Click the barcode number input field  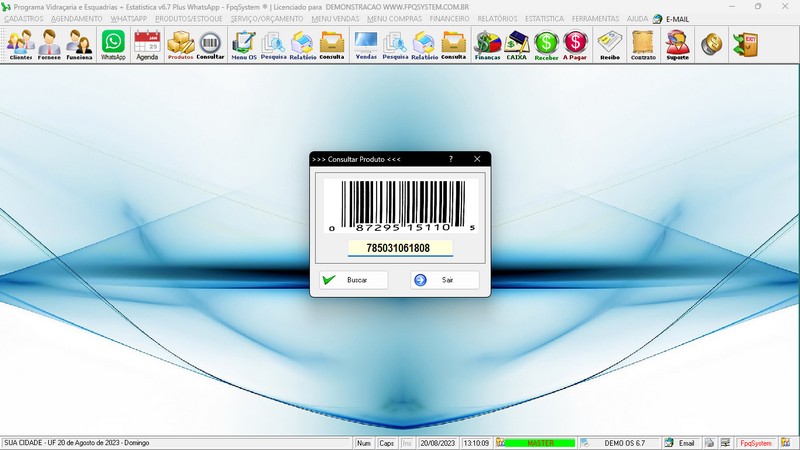coord(401,248)
